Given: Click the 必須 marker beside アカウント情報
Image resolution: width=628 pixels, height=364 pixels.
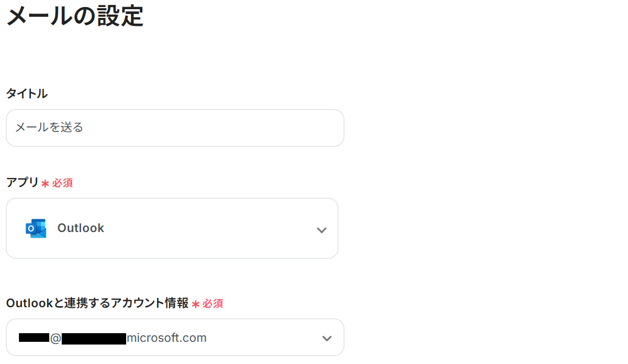Looking at the screenshot, I should point(213,304).
